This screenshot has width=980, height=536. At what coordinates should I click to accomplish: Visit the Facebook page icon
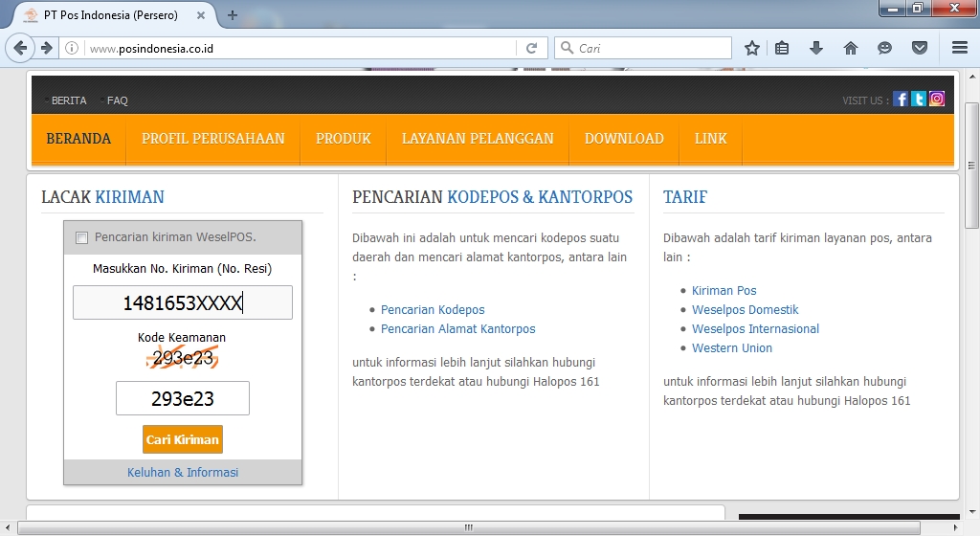click(x=900, y=99)
